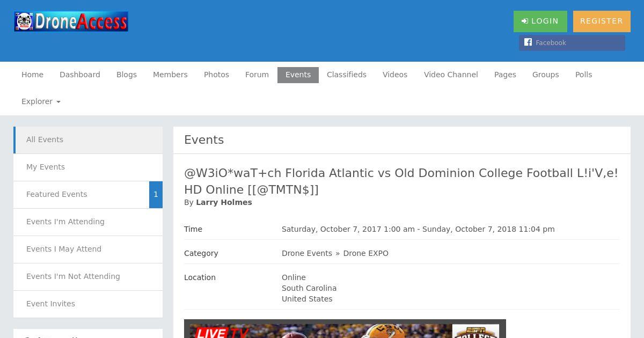644x338 pixels.
Task: Click the Facebook icon button
Action: pos(572,43)
